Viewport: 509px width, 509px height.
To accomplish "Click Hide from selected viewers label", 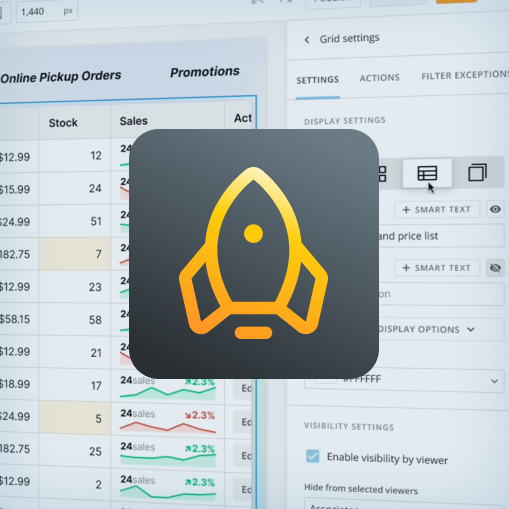I will 361,489.
